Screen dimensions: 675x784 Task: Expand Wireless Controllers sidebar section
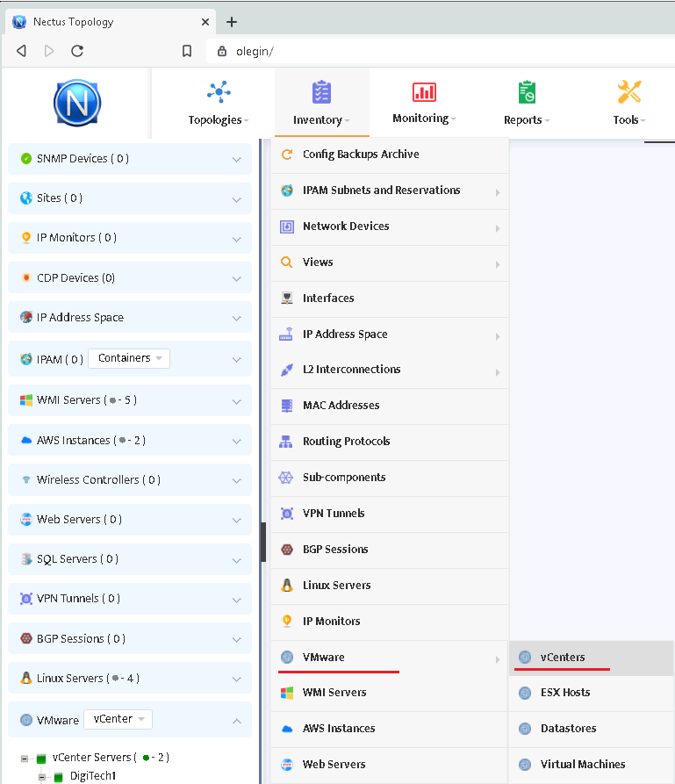[x=236, y=480]
